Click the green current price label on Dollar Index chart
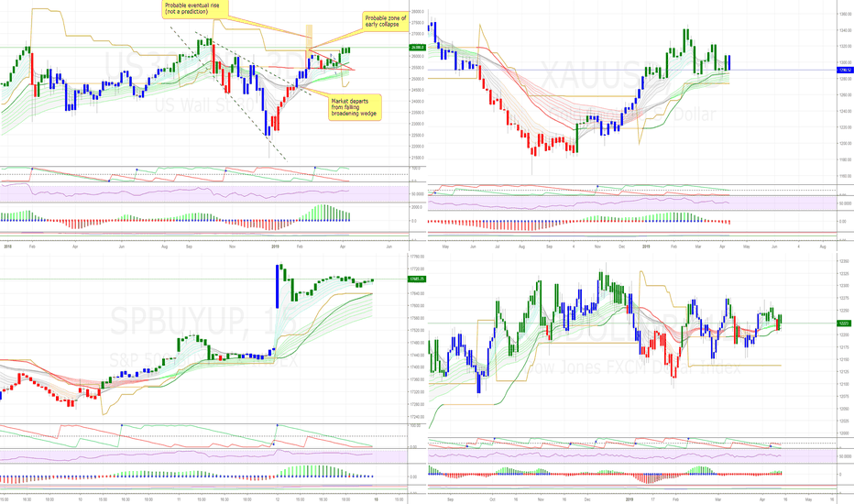 click(843, 323)
